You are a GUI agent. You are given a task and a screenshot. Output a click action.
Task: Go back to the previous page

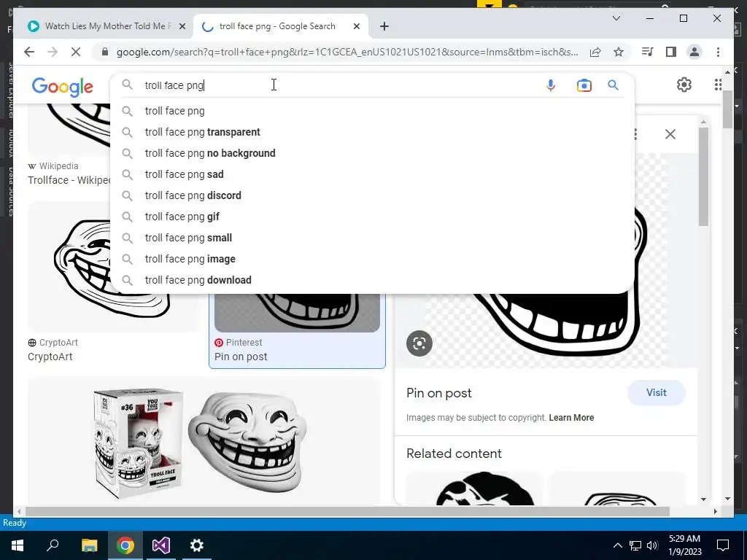[x=29, y=52]
